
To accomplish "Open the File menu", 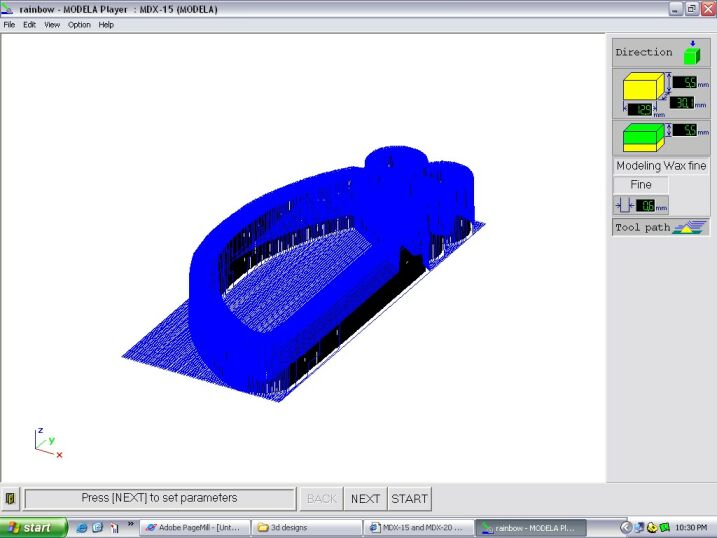I will click(9, 25).
